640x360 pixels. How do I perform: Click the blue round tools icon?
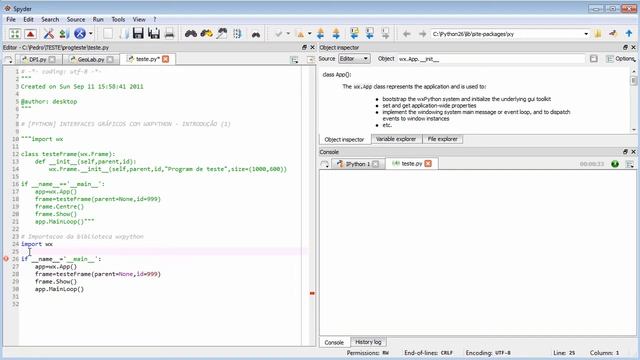[x=80, y=34]
